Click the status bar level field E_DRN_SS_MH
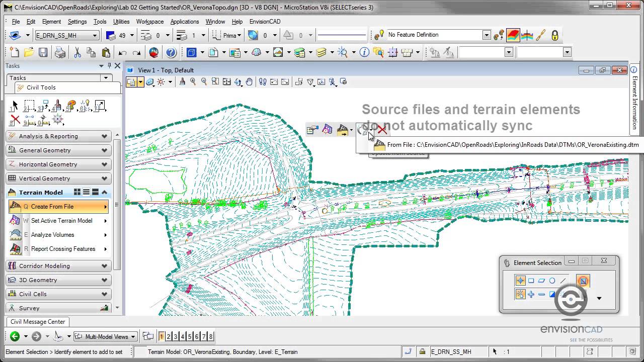The image size is (644, 362). 458,351
